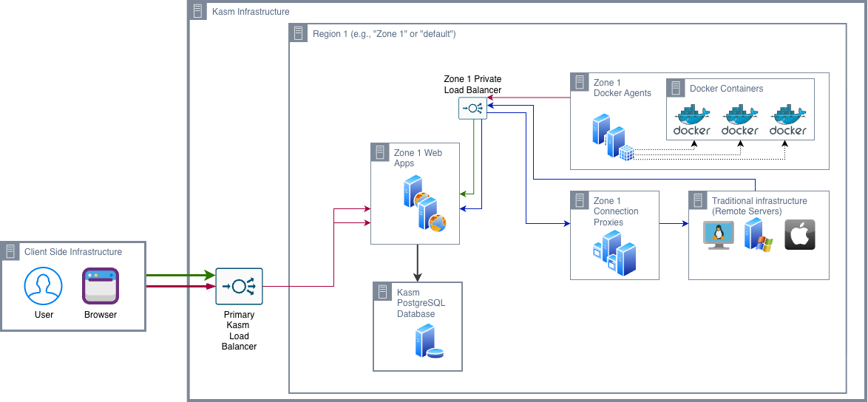Screen dimensions: 868x402
Task: Click the Zone 1 Docker Agents server icon
Action: pyautogui.click(x=612, y=137)
